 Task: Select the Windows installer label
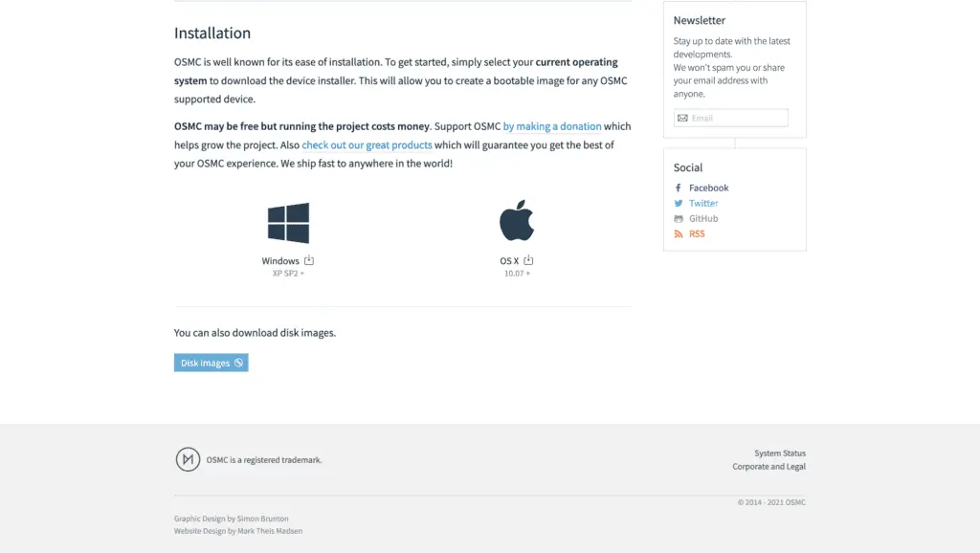click(x=280, y=260)
